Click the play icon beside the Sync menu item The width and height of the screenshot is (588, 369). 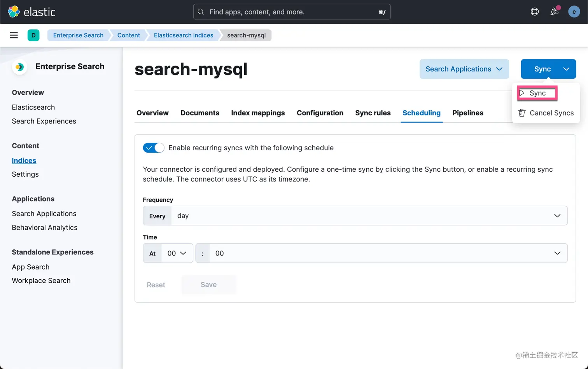point(522,93)
